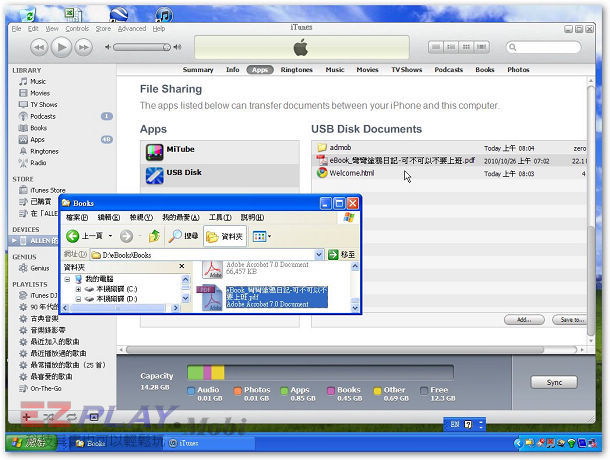
Task: Switch to grid view in iTunes
Action: (x=466, y=47)
